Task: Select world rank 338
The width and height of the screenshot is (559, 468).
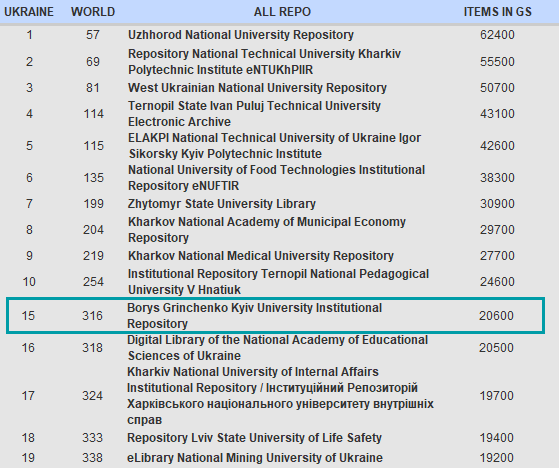Action: 92,458
